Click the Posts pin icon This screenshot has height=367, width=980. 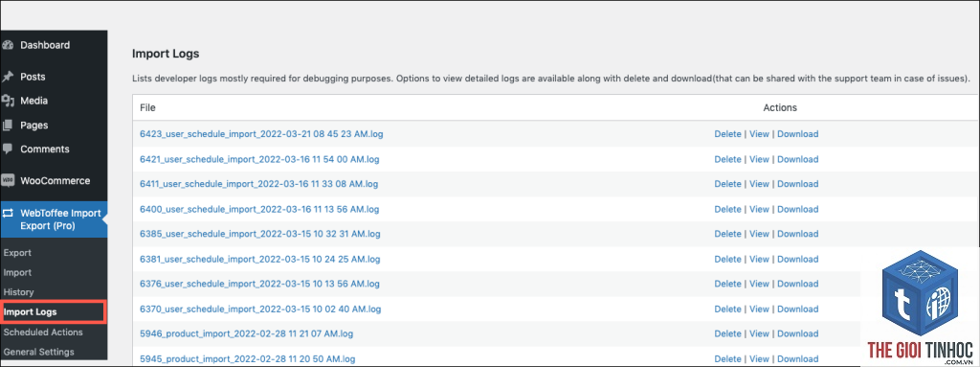pyautogui.click(x=8, y=77)
